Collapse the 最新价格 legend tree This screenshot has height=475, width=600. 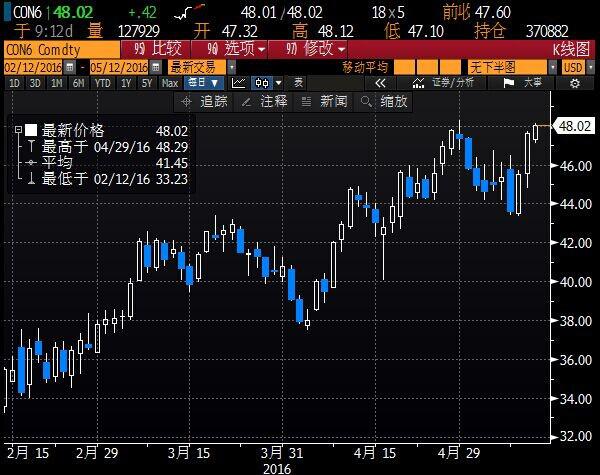[17, 130]
